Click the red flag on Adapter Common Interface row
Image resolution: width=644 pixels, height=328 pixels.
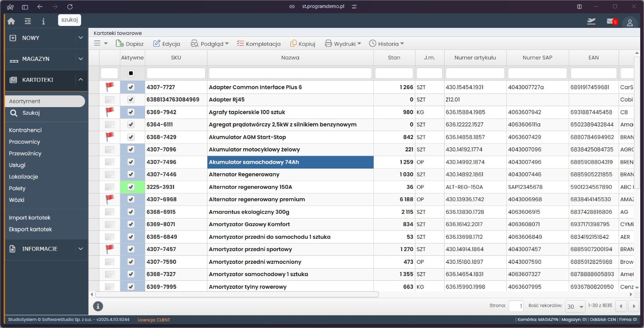click(110, 87)
